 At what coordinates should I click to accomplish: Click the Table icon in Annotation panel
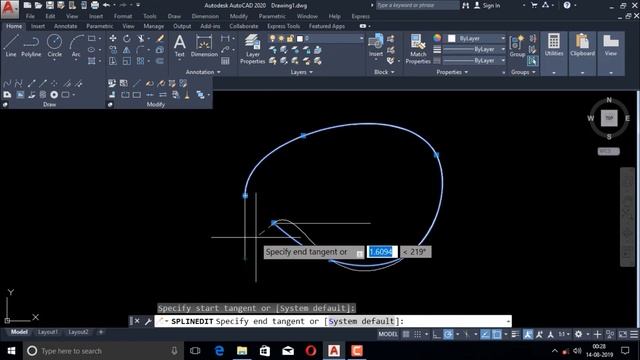pos(225,61)
